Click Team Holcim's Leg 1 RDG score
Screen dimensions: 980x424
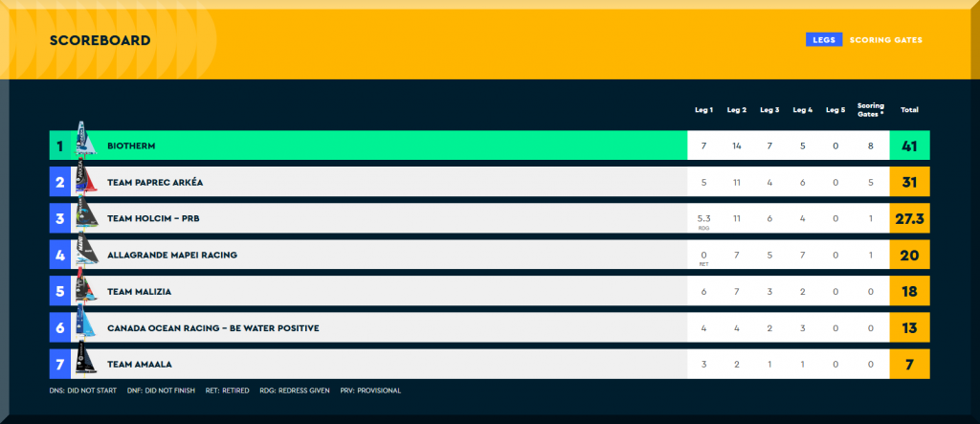click(x=703, y=220)
